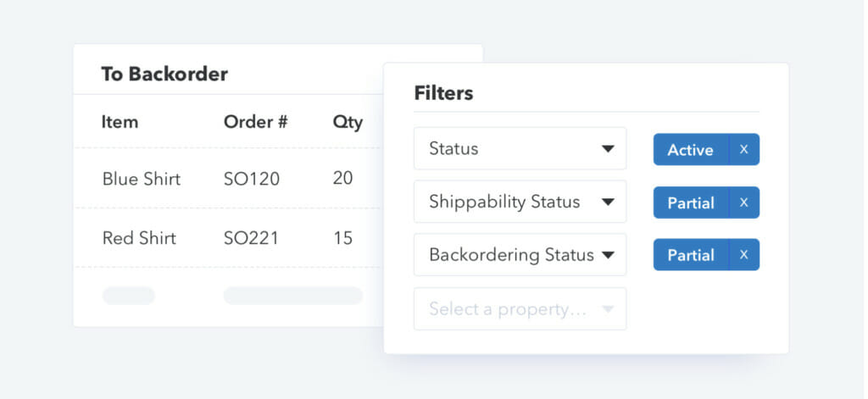868x399 pixels.
Task: Remove the Shippability Partial filter tag
Action: point(743,202)
